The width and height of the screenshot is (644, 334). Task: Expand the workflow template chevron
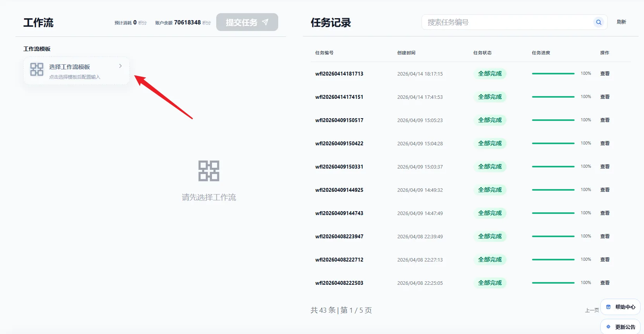pos(121,66)
